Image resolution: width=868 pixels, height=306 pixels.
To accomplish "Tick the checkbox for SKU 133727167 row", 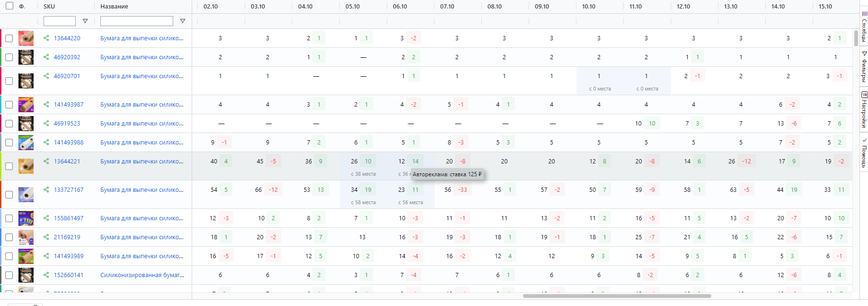I will [x=9, y=195].
